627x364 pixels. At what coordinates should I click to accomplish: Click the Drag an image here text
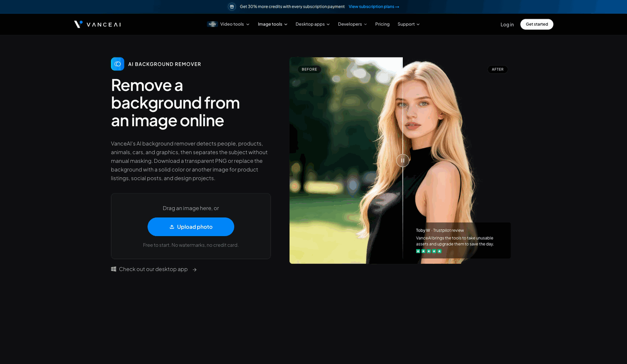click(191, 208)
